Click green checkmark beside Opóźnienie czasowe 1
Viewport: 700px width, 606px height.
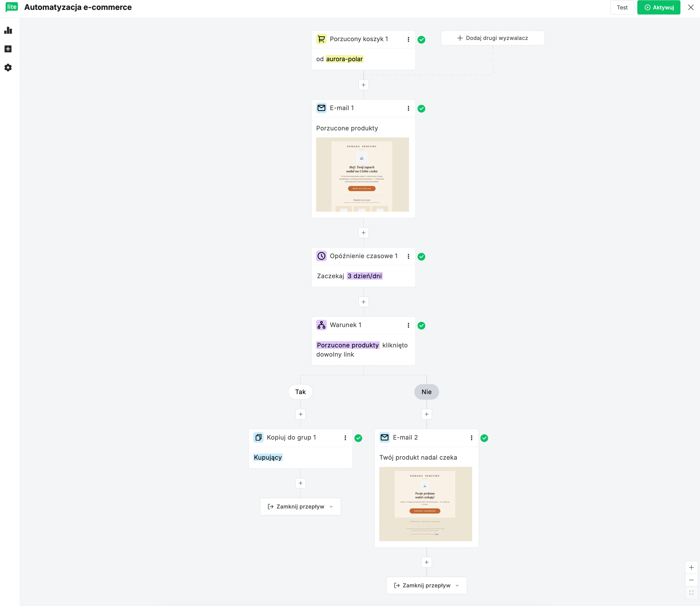click(421, 257)
